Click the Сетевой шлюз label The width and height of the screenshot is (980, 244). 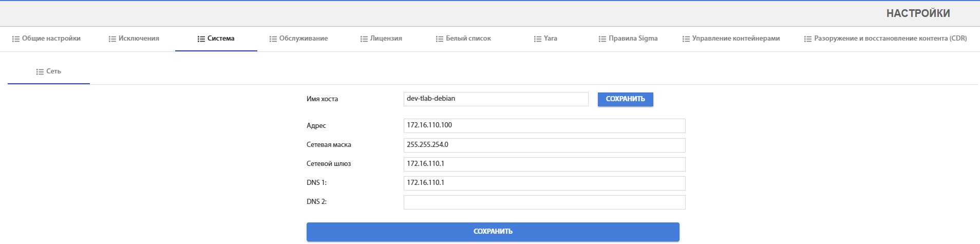pos(329,164)
